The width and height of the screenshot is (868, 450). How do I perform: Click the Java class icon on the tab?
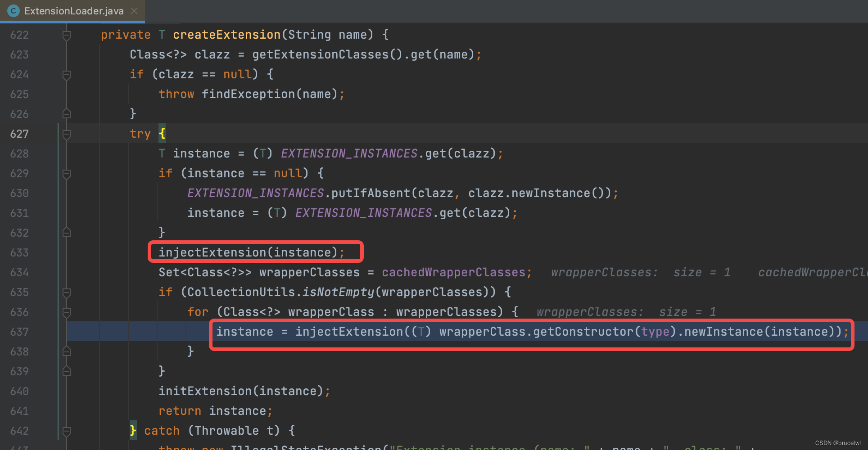(14, 11)
